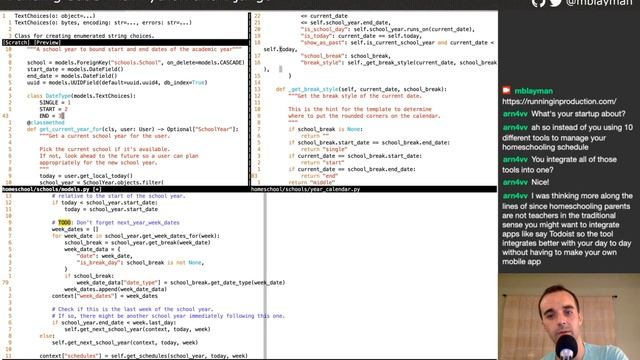Image resolution: width=640 pixels, height=360 pixels.
Task: Click the 'week_date_data["date_type"]' assignment line
Action: point(181,283)
